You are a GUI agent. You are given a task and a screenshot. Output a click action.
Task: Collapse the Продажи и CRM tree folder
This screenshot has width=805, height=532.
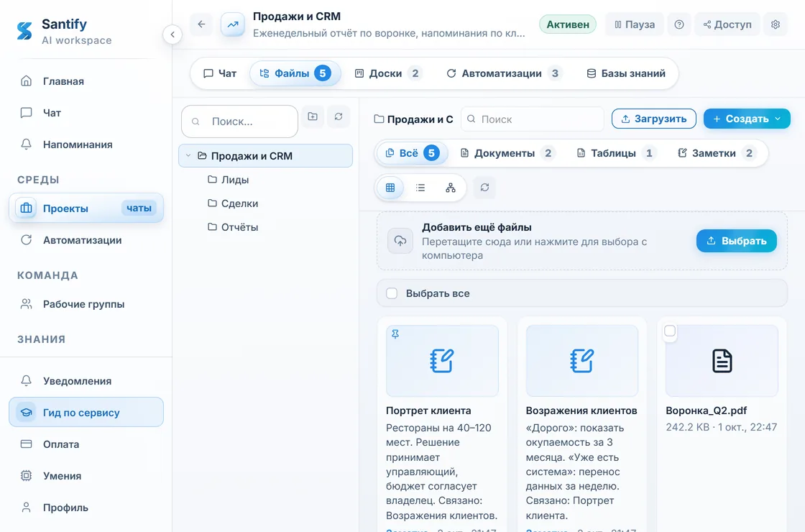pyautogui.click(x=188, y=155)
